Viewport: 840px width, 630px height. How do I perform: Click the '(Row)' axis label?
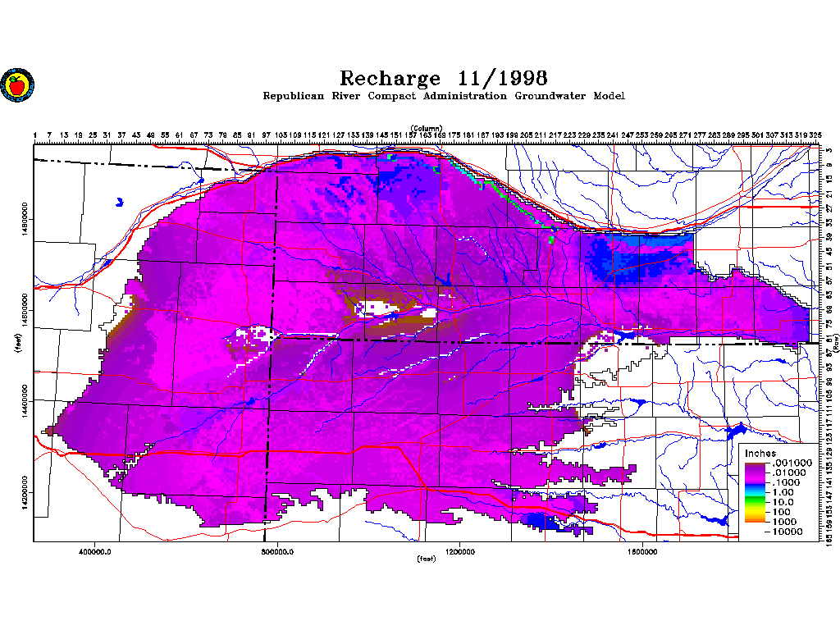[x=836, y=344]
